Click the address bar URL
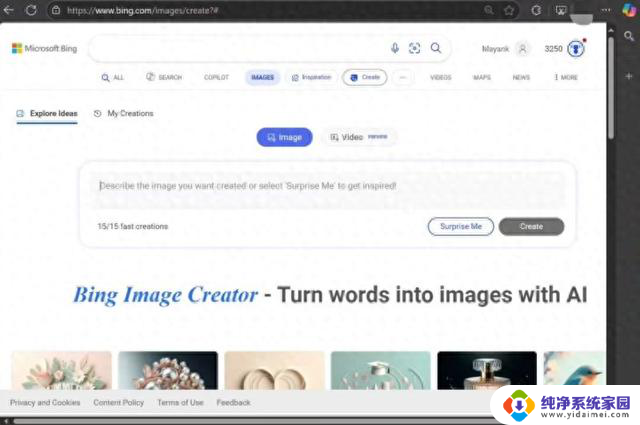This screenshot has height=425, width=640. tap(142, 11)
